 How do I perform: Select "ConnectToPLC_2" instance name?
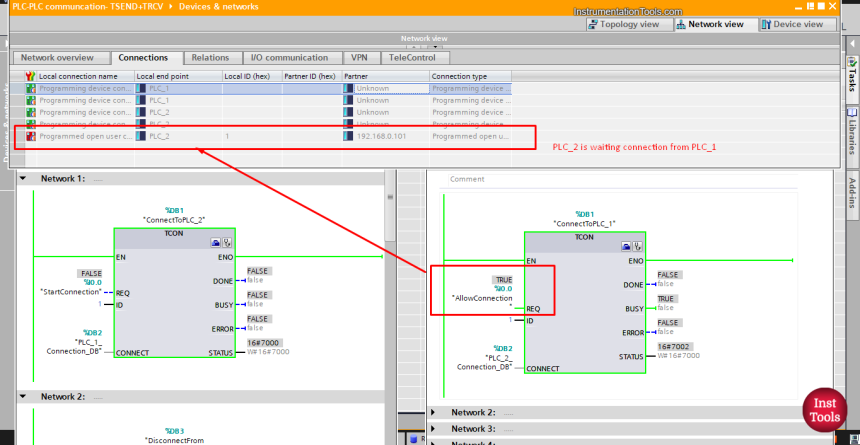pos(174,219)
